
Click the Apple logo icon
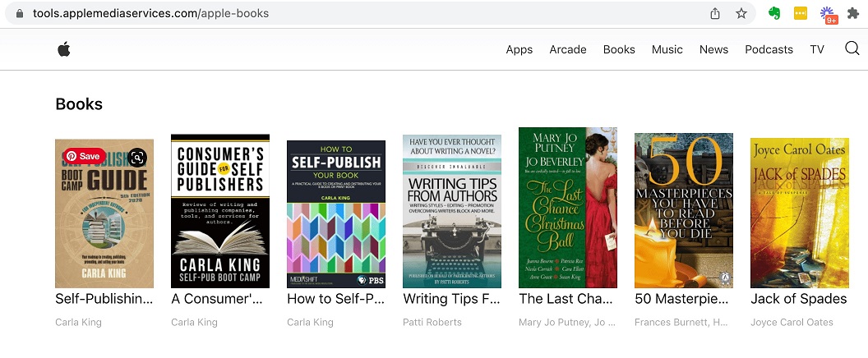(64, 49)
